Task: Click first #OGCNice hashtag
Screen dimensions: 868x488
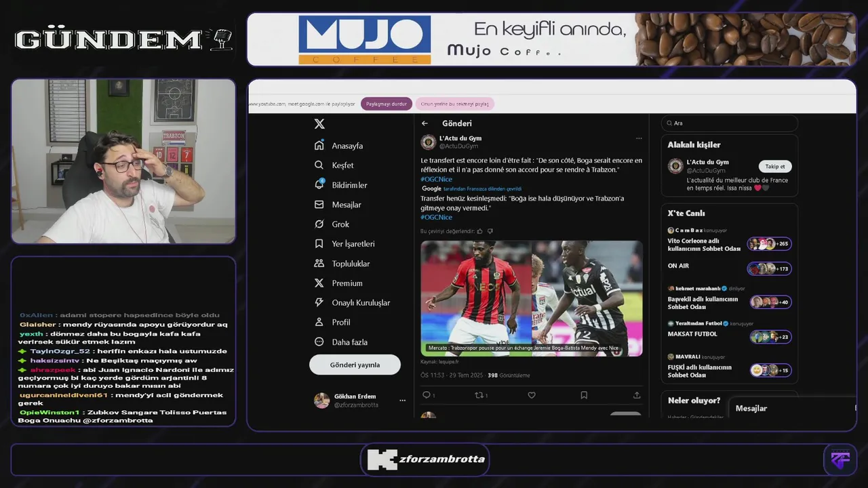Action: 436,179
